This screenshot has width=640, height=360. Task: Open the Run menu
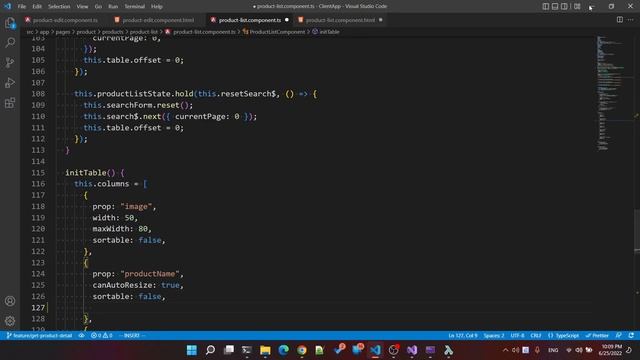click(x=113, y=7)
